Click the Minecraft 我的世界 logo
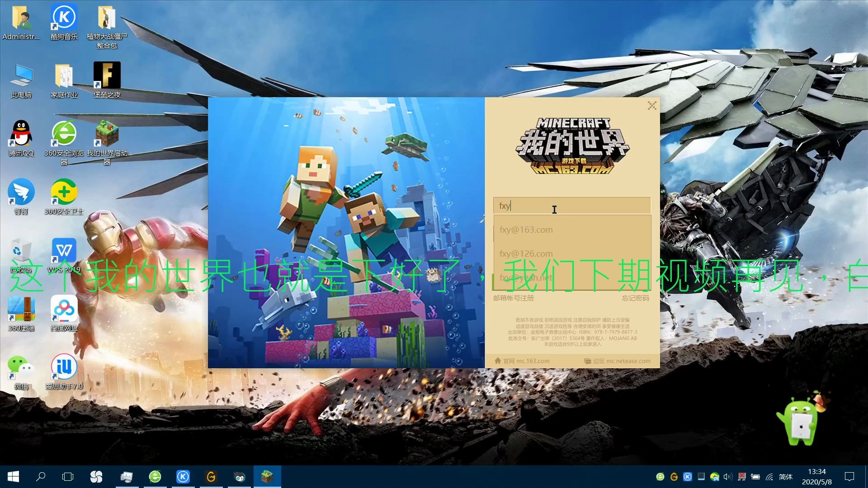This screenshot has height=488, width=868. pyautogui.click(x=572, y=145)
